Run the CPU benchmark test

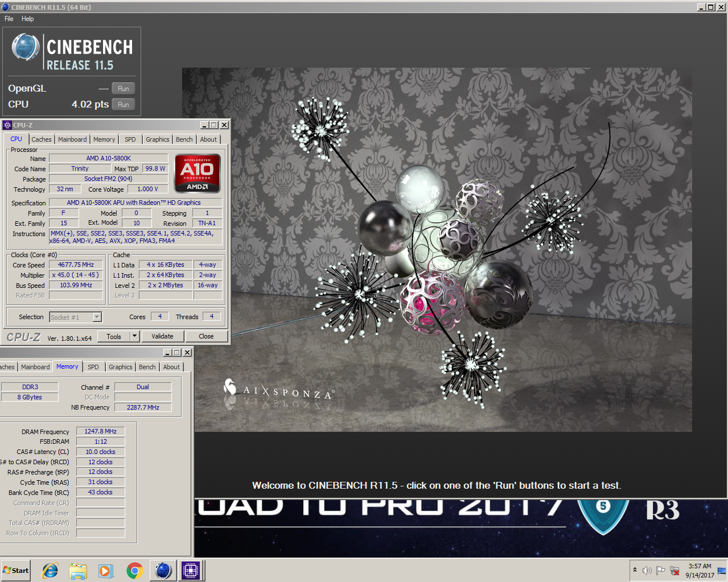[x=124, y=104]
